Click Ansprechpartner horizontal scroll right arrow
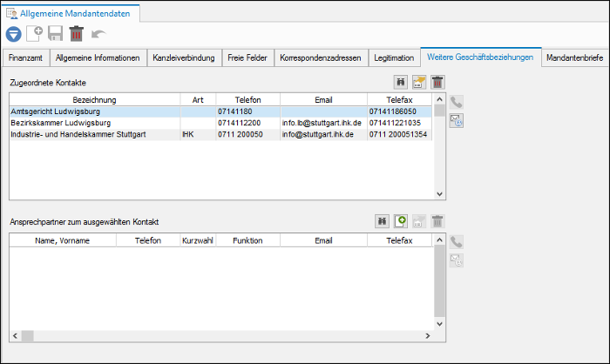 click(428, 335)
